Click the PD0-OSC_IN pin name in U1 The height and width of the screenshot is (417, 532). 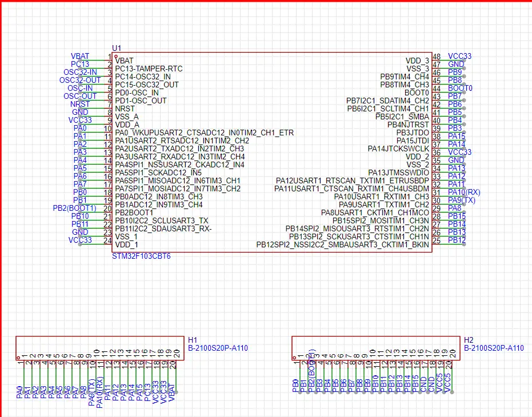(x=137, y=93)
